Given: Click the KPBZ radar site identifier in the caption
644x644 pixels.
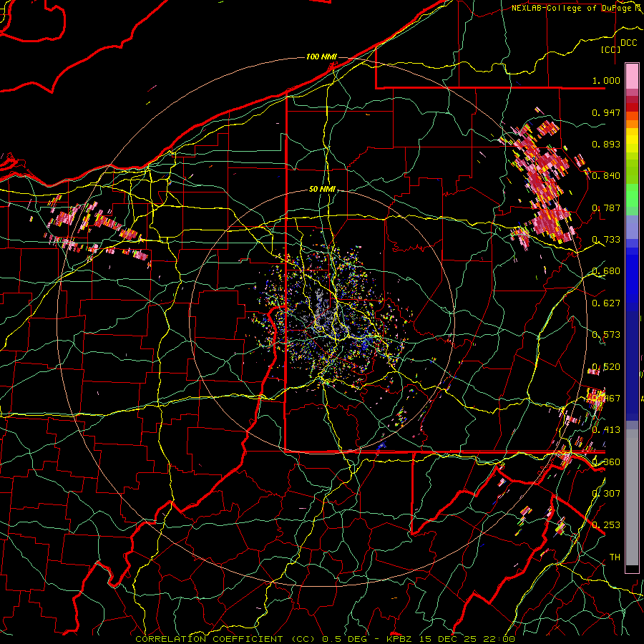Looking at the screenshot, I should 401,639.
